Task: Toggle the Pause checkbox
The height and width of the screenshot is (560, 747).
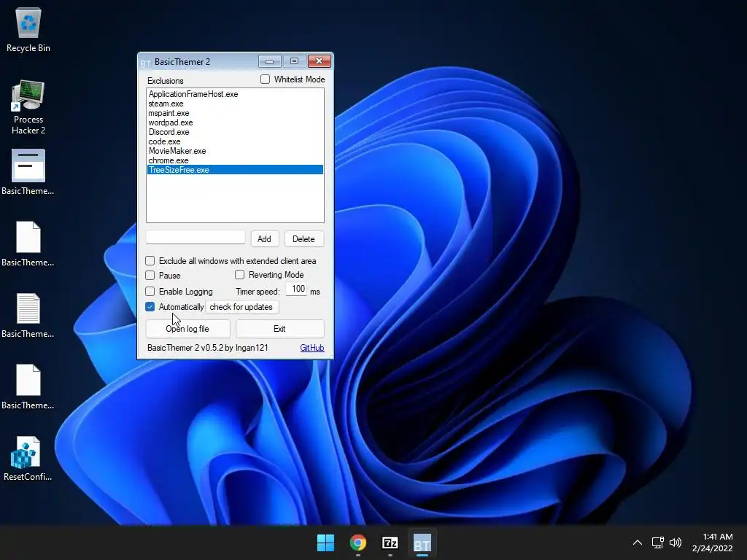Action: pos(150,275)
